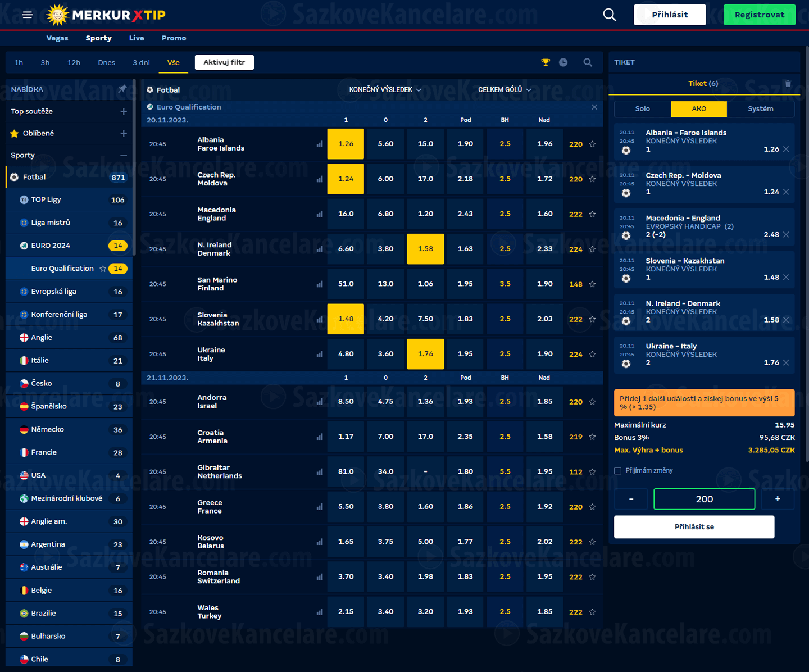The height and width of the screenshot is (672, 809).
Task: Click the Aktivuj filtr button
Action: (x=224, y=62)
